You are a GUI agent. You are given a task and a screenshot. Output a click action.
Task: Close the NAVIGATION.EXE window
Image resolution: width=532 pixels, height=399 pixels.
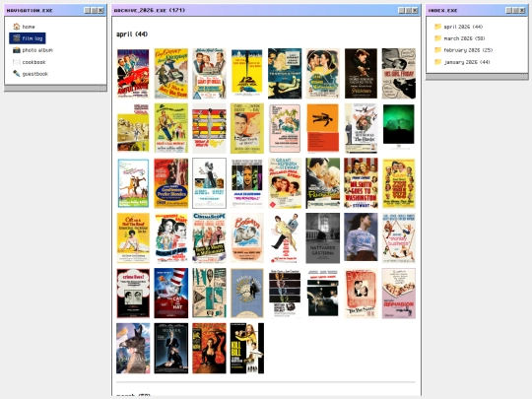pyautogui.click(x=101, y=11)
